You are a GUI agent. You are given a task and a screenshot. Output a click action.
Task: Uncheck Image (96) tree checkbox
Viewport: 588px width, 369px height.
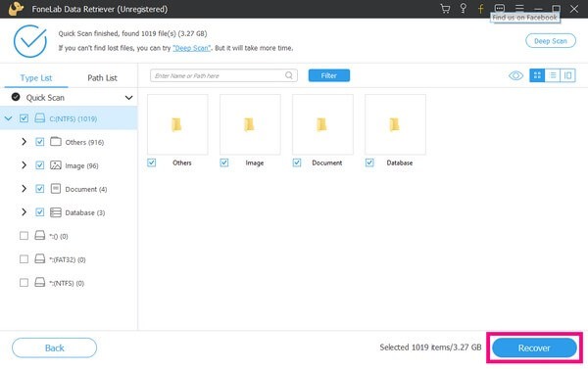40,165
